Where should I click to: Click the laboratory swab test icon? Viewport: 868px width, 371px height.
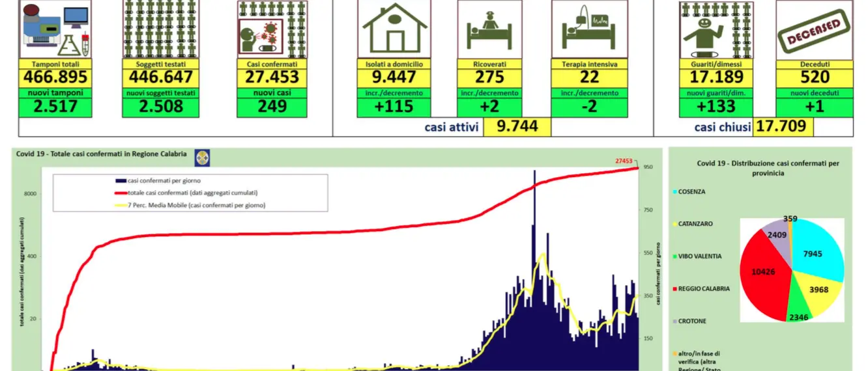[x=55, y=30]
